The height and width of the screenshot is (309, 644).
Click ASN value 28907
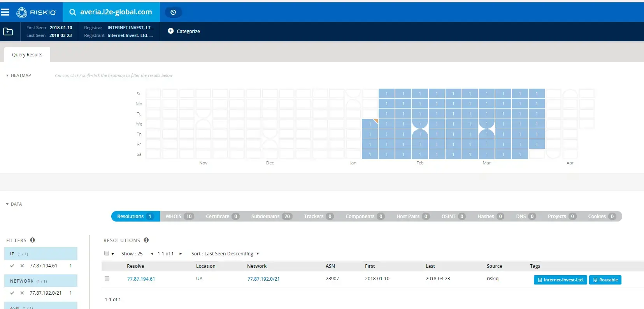[x=332, y=279]
